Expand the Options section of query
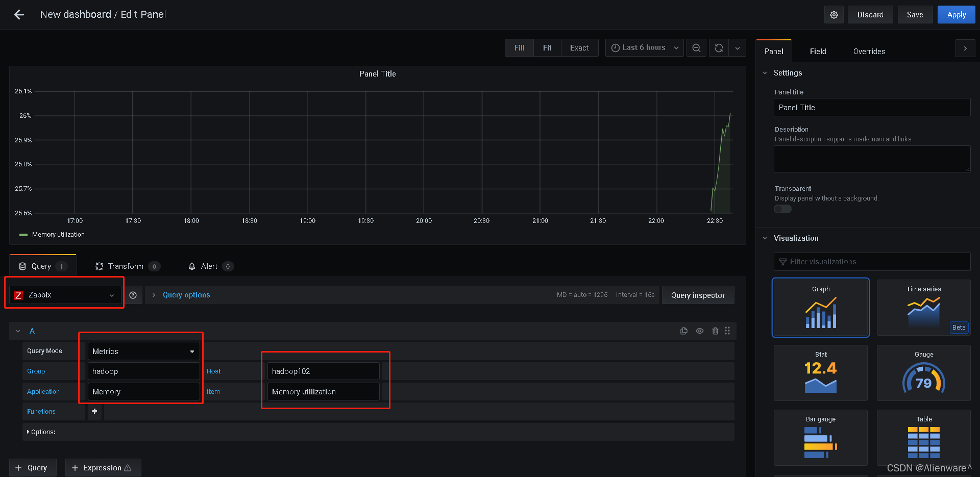Viewport: 980px width, 477px height. pos(41,432)
